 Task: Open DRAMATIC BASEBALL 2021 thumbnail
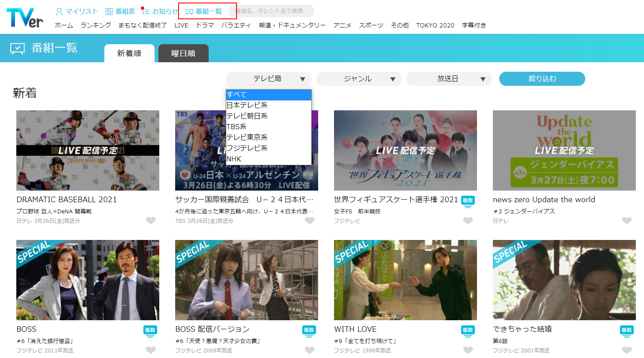(88, 150)
